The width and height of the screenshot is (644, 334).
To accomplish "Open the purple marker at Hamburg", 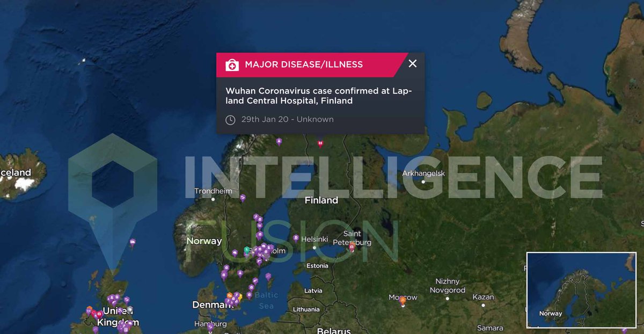I will (x=210, y=326).
